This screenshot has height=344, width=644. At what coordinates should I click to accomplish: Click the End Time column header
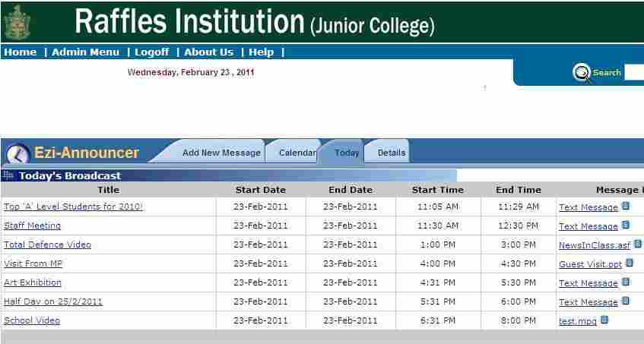(519, 190)
